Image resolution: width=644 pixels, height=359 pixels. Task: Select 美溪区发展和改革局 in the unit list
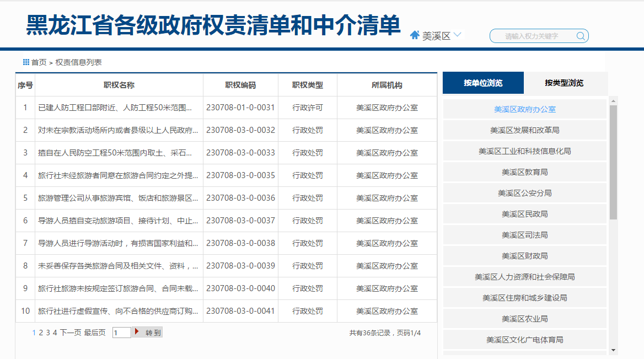[524, 130]
